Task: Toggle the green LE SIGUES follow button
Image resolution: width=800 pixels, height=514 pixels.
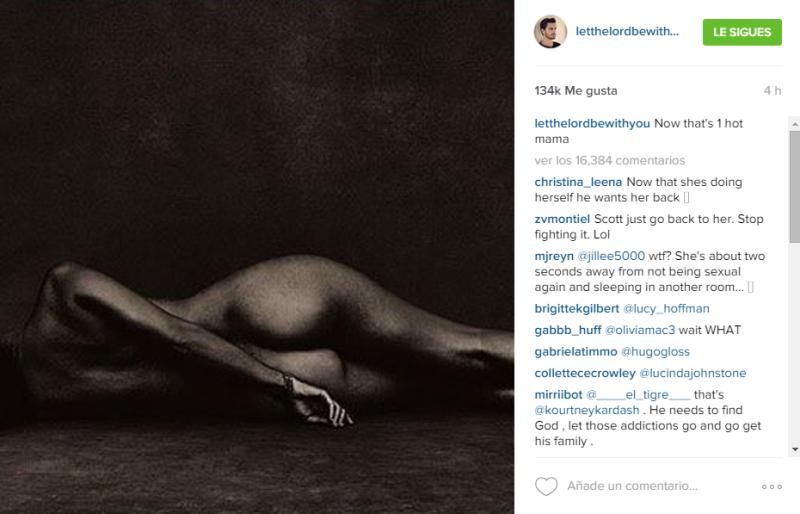Action: coord(742,32)
